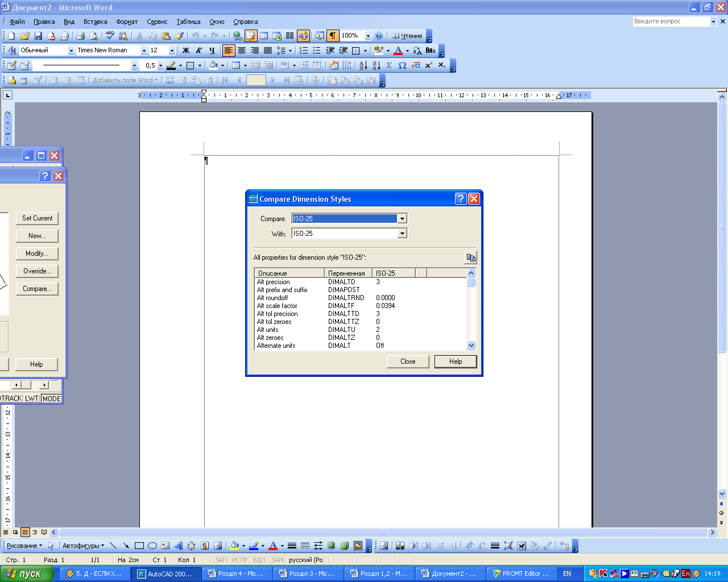Open Word Help question-mark icon
Screen dimensions: 728x582
[379, 36]
